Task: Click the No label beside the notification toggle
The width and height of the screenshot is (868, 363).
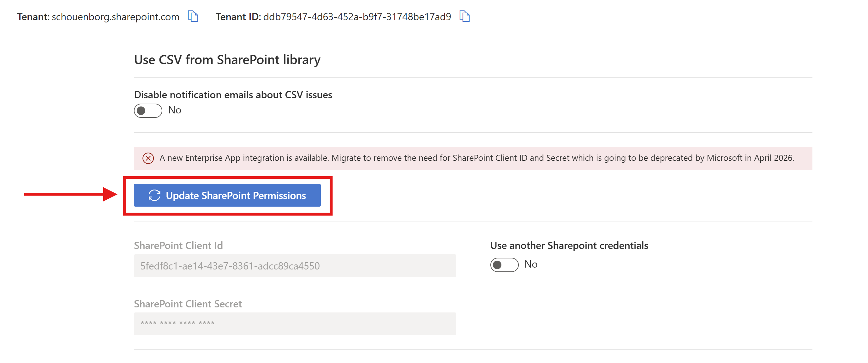Action: pyautogui.click(x=175, y=110)
